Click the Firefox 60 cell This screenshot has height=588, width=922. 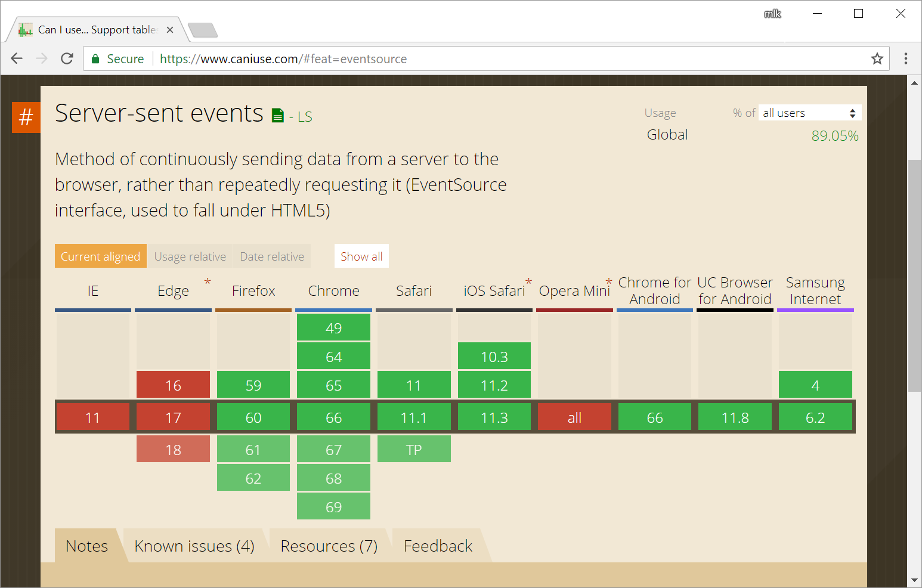(253, 417)
